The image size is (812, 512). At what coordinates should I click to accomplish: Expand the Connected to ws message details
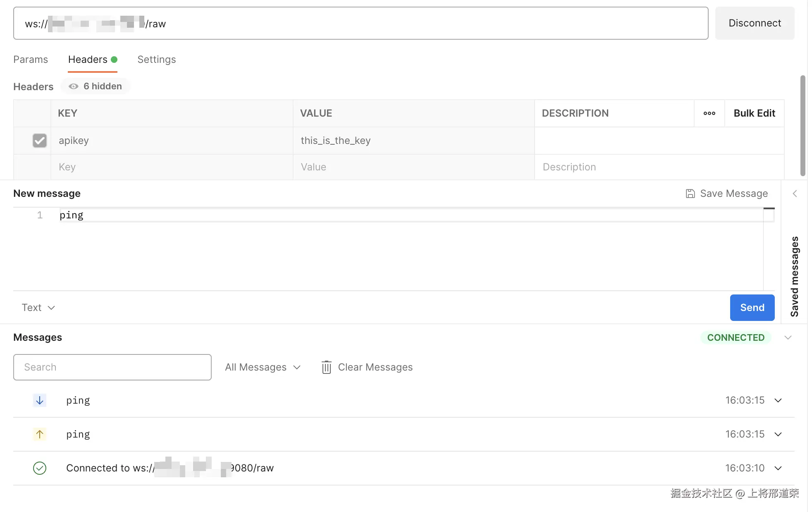(x=778, y=468)
